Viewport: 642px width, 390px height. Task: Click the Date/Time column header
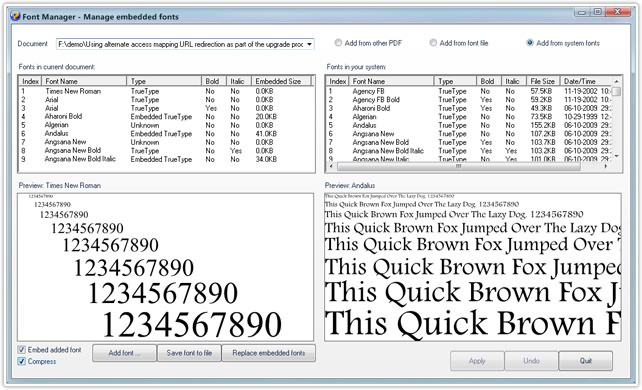click(x=585, y=81)
